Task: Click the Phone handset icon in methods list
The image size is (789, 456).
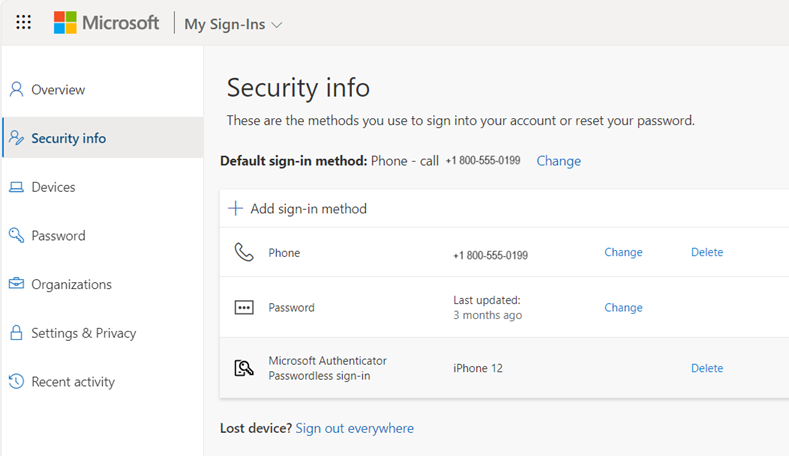Action: point(244,253)
